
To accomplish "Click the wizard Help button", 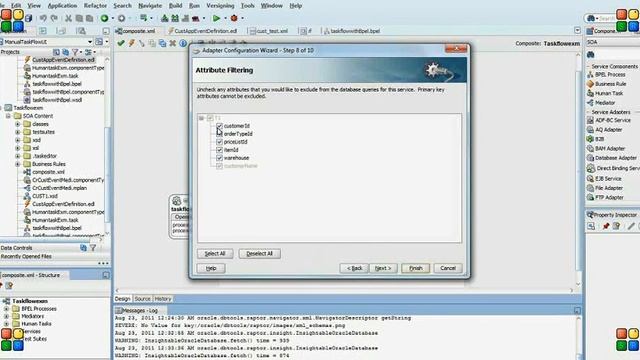I will 211,269.
